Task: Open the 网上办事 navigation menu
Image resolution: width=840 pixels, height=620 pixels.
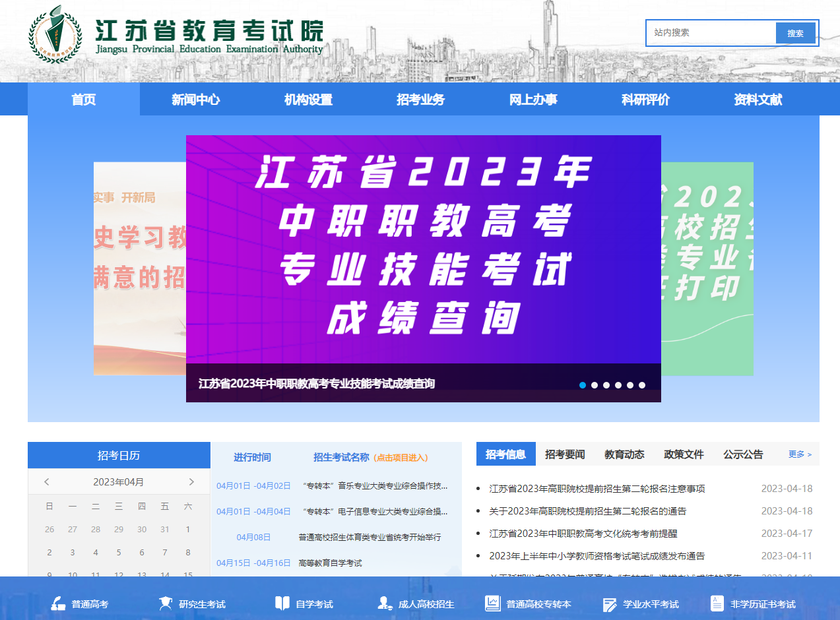Action: [x=533, y=100]
